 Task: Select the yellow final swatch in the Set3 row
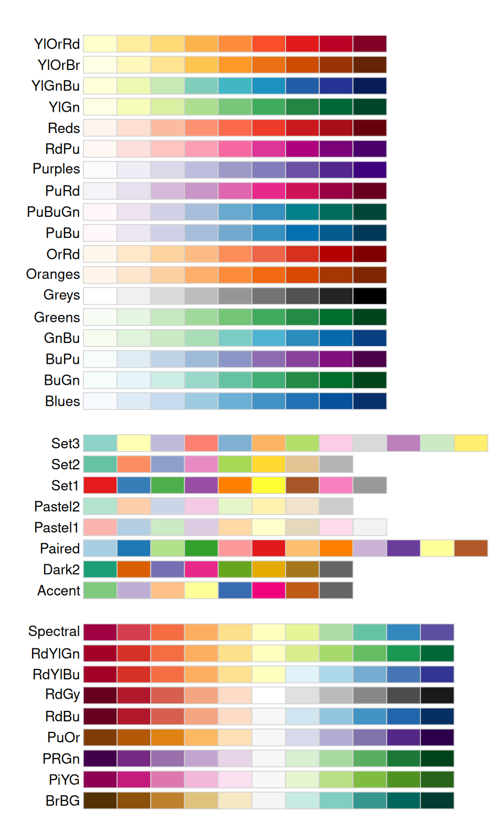(x=471, y=443)
